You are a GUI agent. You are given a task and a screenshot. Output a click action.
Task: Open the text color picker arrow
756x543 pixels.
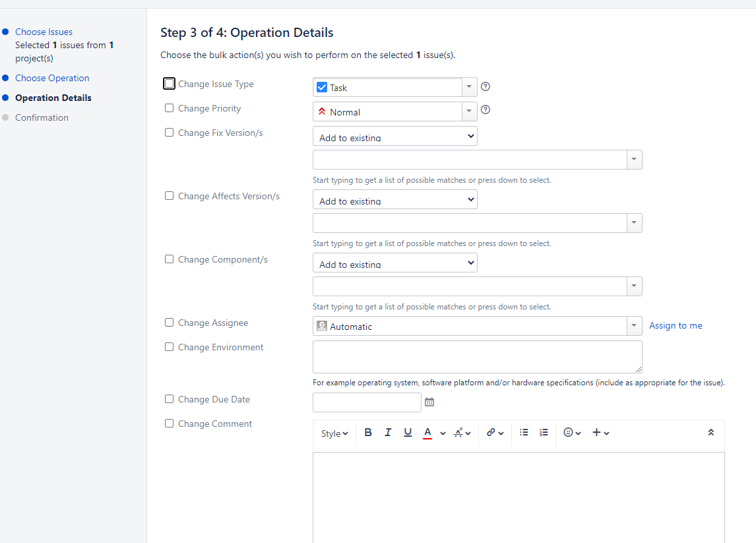tap(443, 433)
